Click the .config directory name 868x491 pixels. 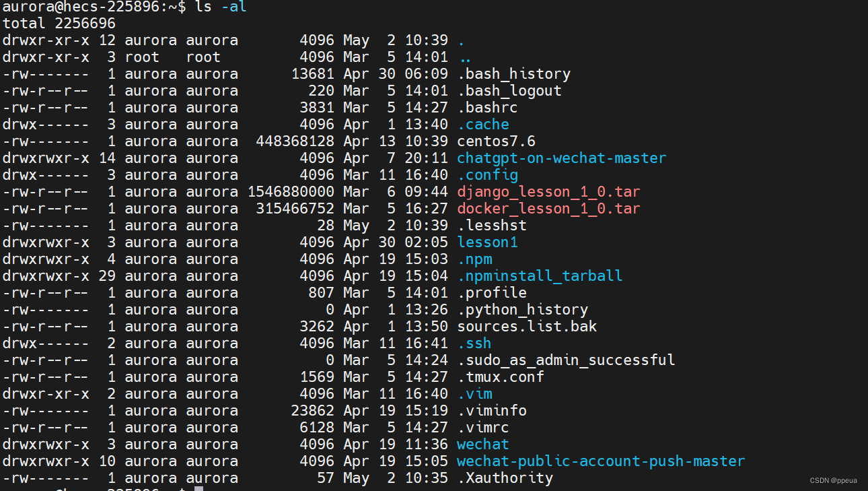click(x=487, y=175)
